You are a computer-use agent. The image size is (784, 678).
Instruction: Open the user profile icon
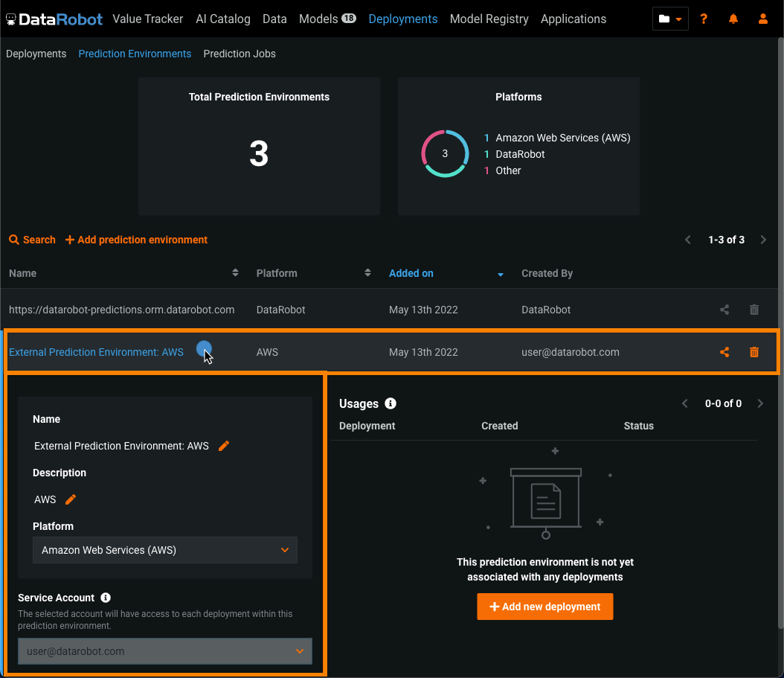[x=763, y=19]
